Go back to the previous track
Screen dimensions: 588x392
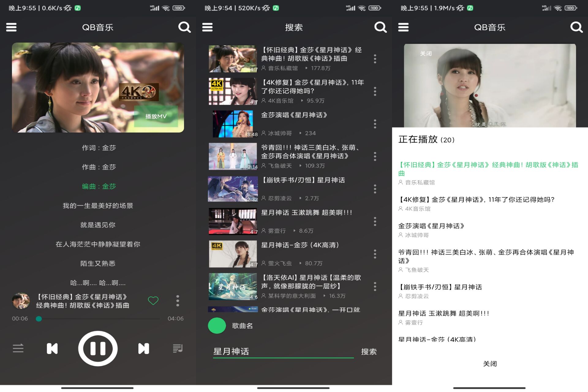(x=52, y=348)
